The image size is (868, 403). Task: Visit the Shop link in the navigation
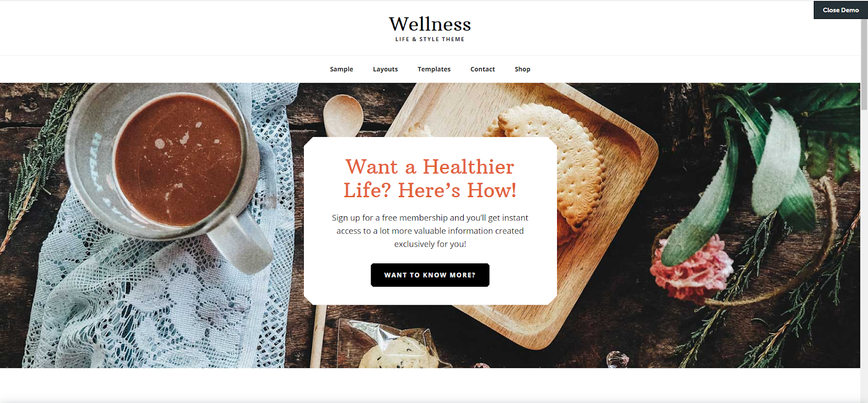[522, 69]
